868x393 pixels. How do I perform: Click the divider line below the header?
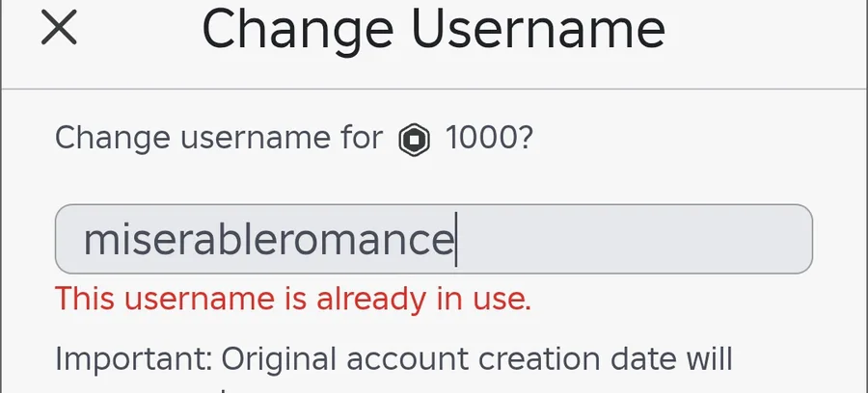pos(434,90)
